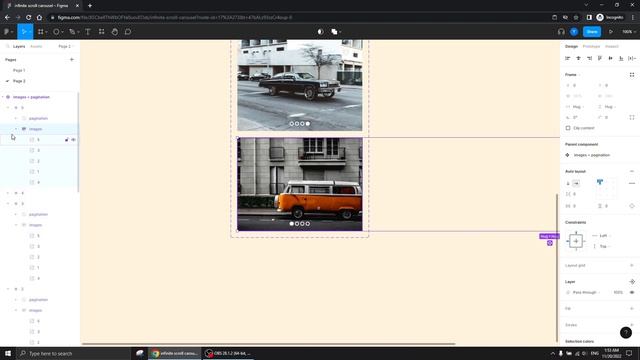
Task: Select the Frame tool
Action: [x=41, y=31]
